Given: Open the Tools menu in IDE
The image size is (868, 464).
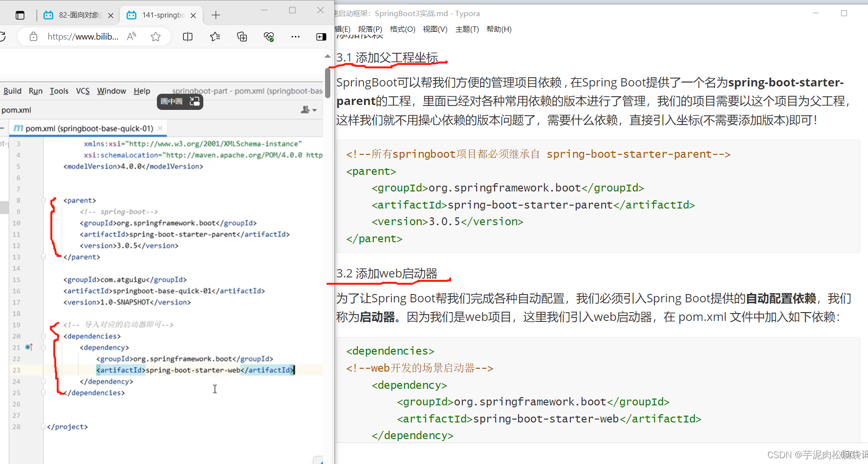Looking at the screenshot, I should (59, 91).
